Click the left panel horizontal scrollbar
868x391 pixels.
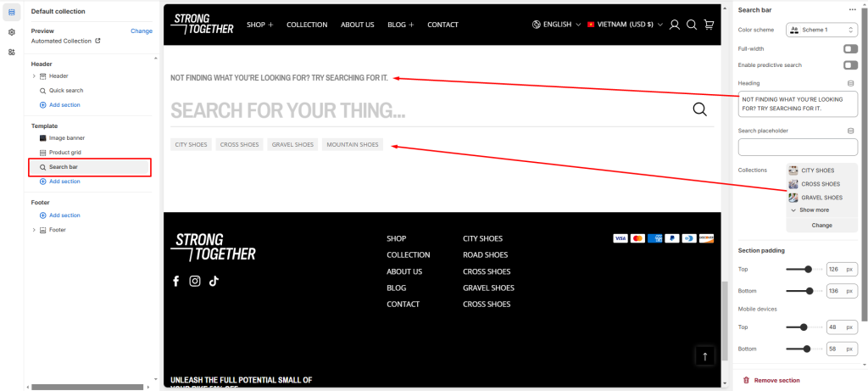coord(87,387)
